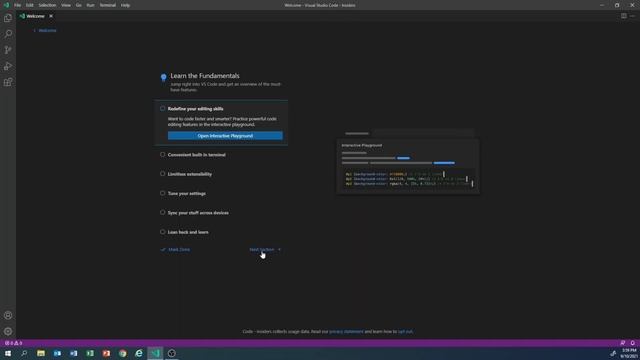This screenshot has width=640, height=360.
Task: Open the editor More Actions ellipsis
Action: [x=632, y=16]
